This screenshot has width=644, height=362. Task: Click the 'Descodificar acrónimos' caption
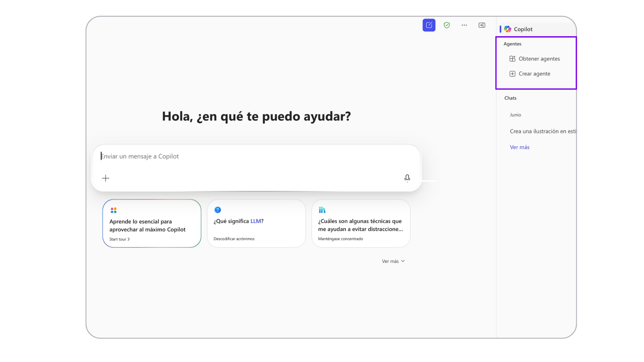[x=234, y=239]
